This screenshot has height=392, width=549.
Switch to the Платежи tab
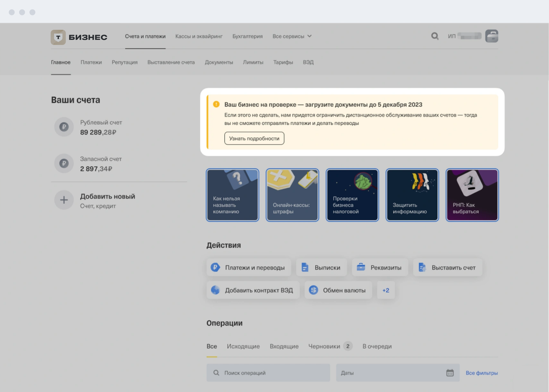91,62
